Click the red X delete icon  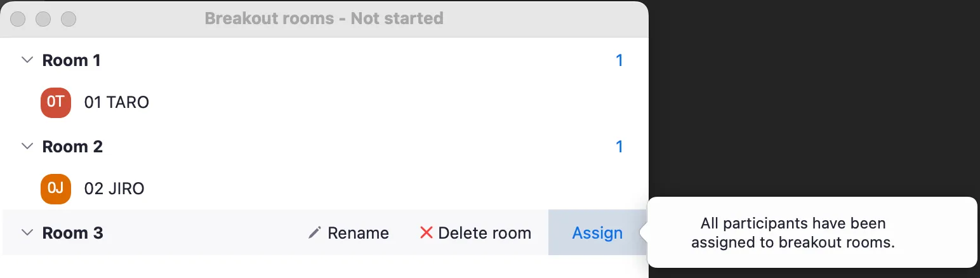click(426, 233)
